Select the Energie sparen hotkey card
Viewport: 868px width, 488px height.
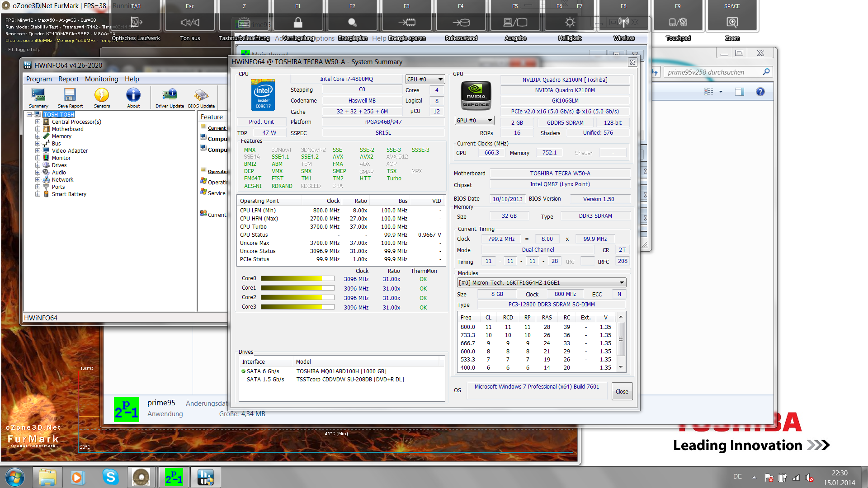click(406, 21)
